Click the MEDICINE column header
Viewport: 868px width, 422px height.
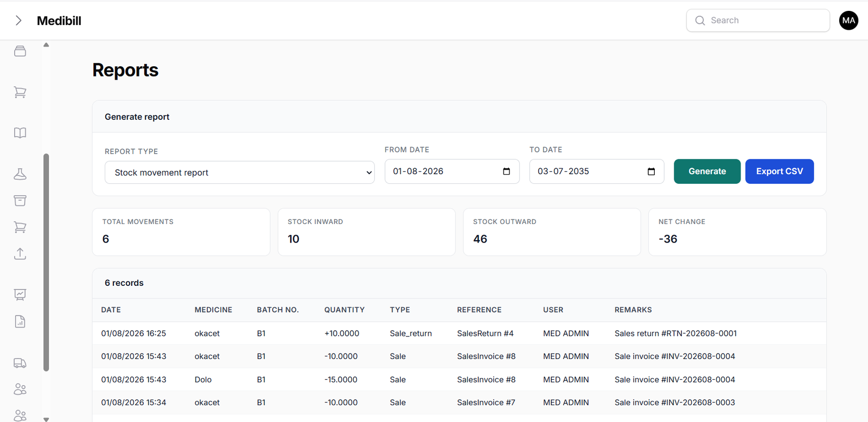point(213,310)
